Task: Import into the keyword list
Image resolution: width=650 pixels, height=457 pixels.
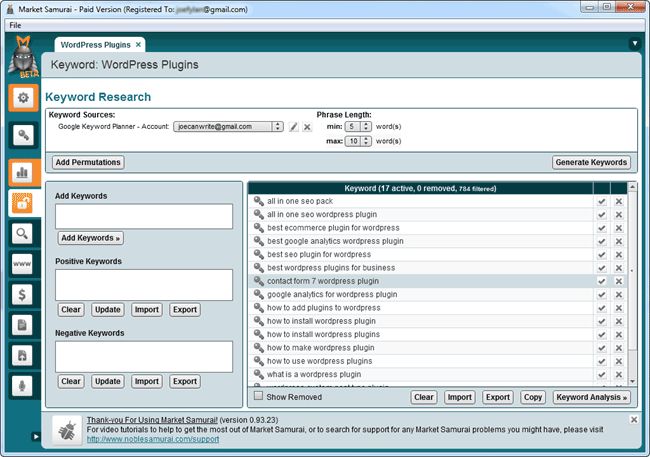Action: pos(459,397)
